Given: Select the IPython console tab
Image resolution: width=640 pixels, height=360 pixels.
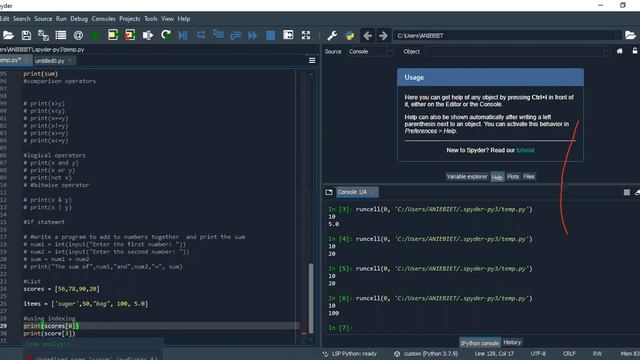Looking at the screenshot, I should pyautogui.click(x=480, y=343).
